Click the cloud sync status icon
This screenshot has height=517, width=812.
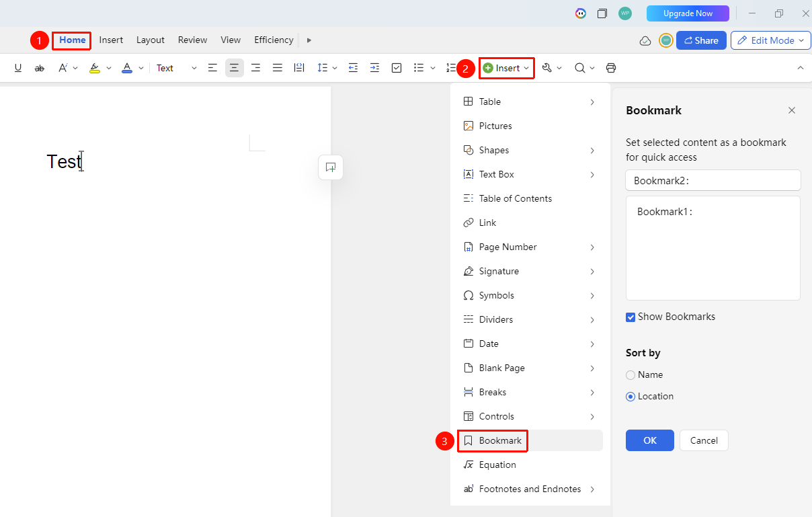[645, 40]
